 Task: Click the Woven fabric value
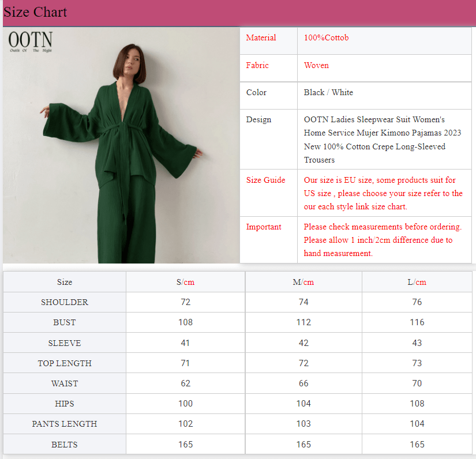tap(316, 65)
